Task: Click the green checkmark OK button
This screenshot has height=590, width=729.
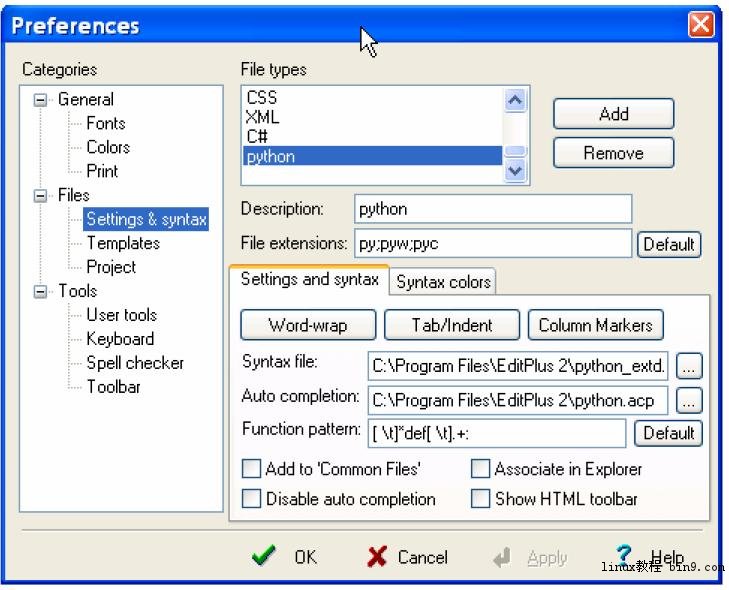Action: click(285, 557)
